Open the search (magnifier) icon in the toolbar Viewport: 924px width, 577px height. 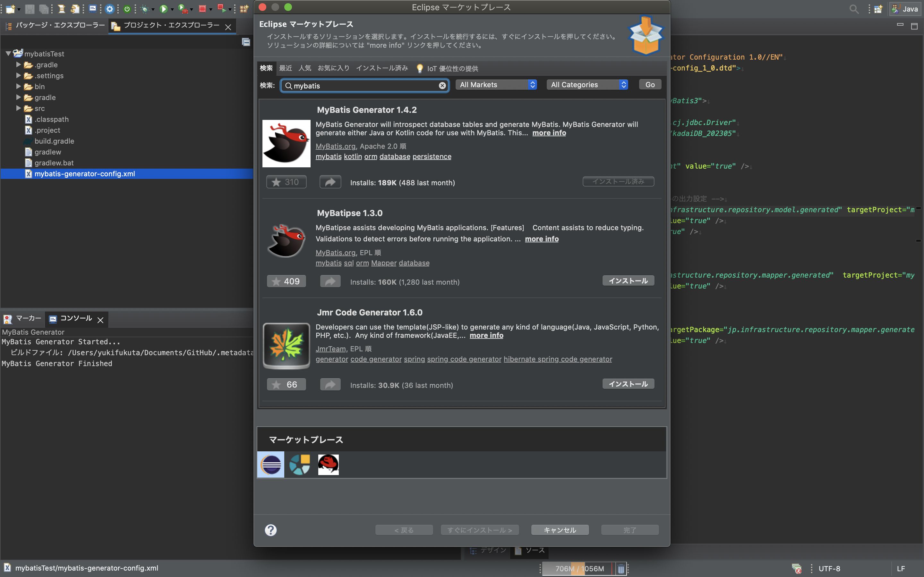point(854,9)
